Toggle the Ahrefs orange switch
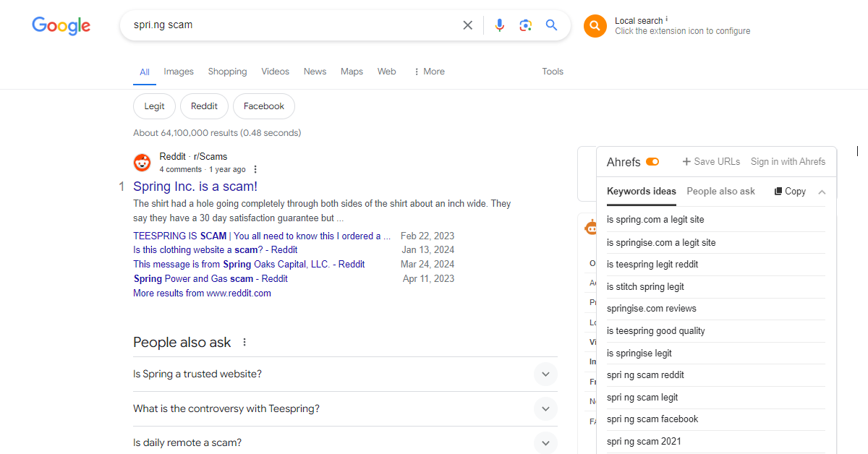Image resolution: width=868 pixels, height=454 pixels. [x=652, y=162]
